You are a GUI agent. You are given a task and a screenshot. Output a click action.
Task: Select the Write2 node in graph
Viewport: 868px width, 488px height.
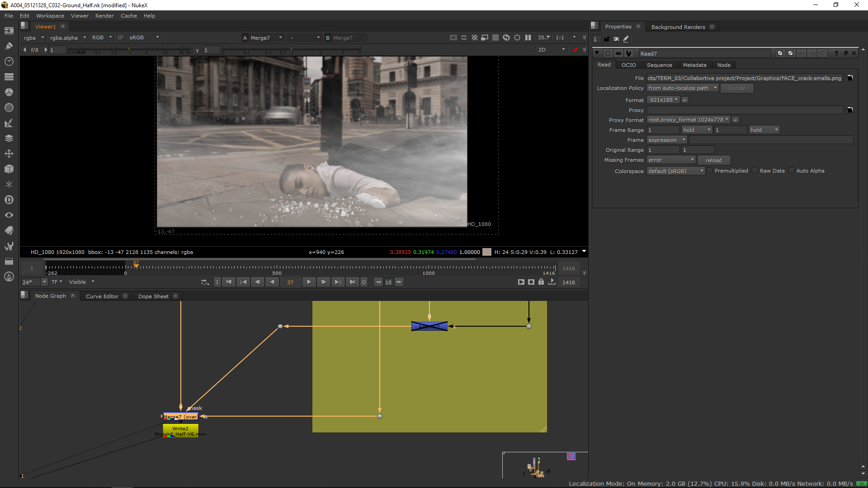click(x=180, y=428)
